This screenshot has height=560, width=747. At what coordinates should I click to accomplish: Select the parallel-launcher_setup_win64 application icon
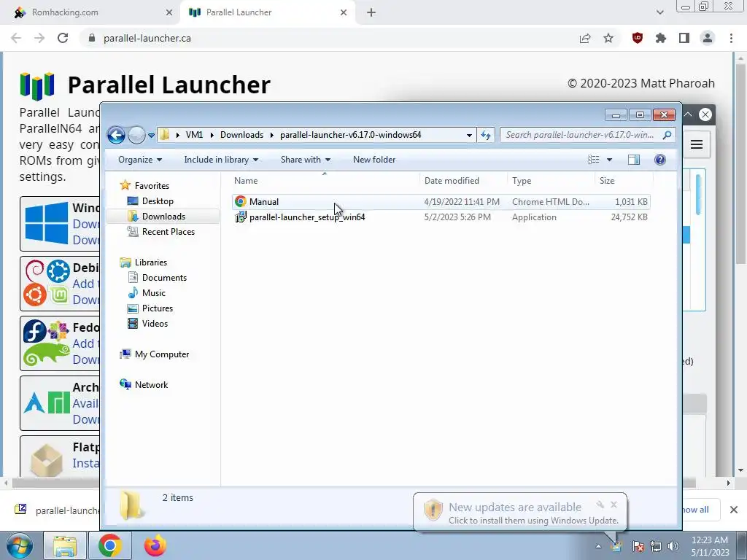click(241, 217)
